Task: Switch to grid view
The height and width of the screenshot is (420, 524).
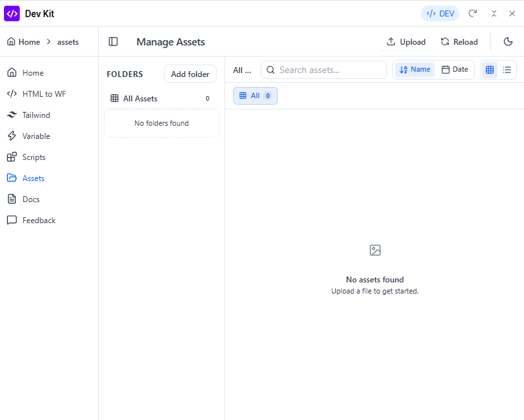Action: [490, 70]
